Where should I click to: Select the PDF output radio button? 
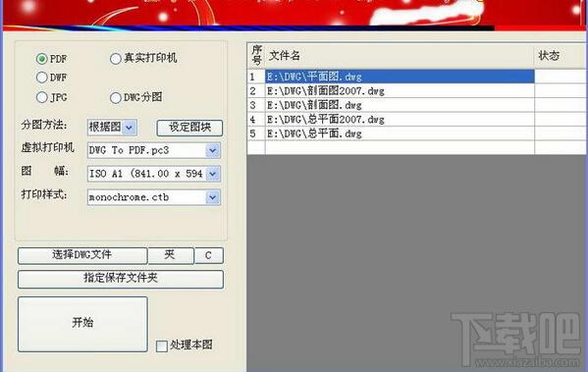click(x=41, y=59)
